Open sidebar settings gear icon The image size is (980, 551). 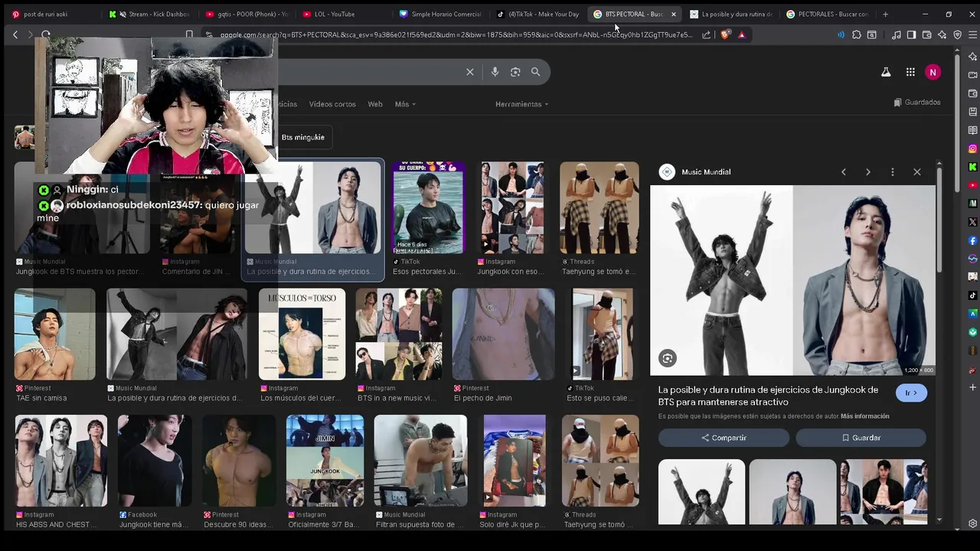[973, 524]
